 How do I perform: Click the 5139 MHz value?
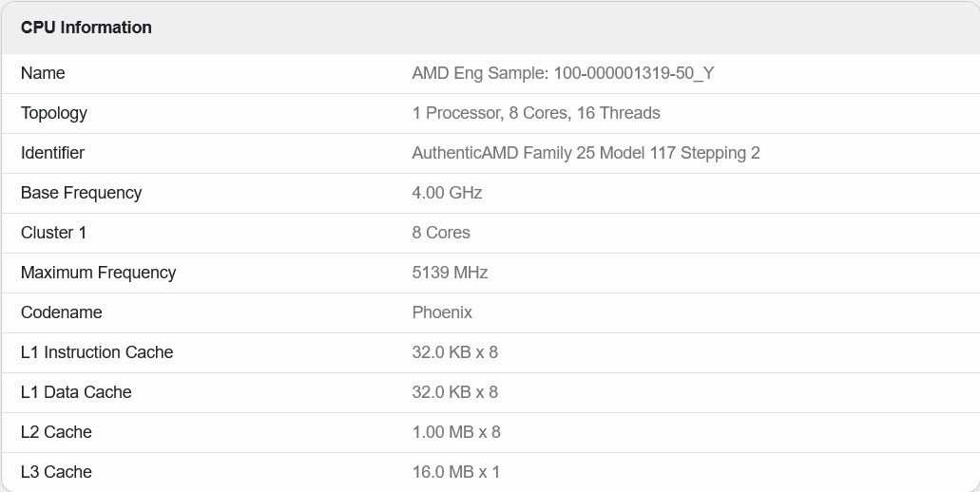click(x=450, y=273)
